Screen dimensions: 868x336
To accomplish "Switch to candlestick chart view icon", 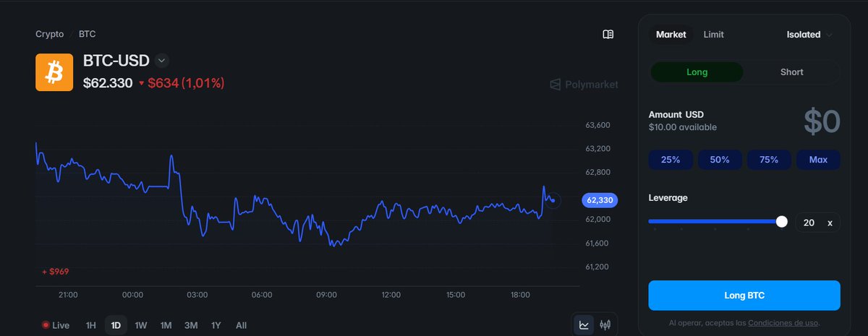I will coord(605,325).
